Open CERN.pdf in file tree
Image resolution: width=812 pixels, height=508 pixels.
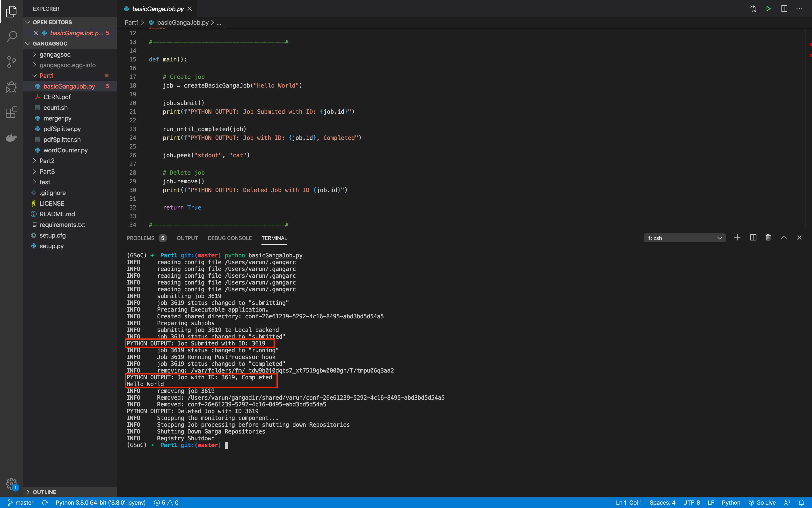click(x=70, y=97)
